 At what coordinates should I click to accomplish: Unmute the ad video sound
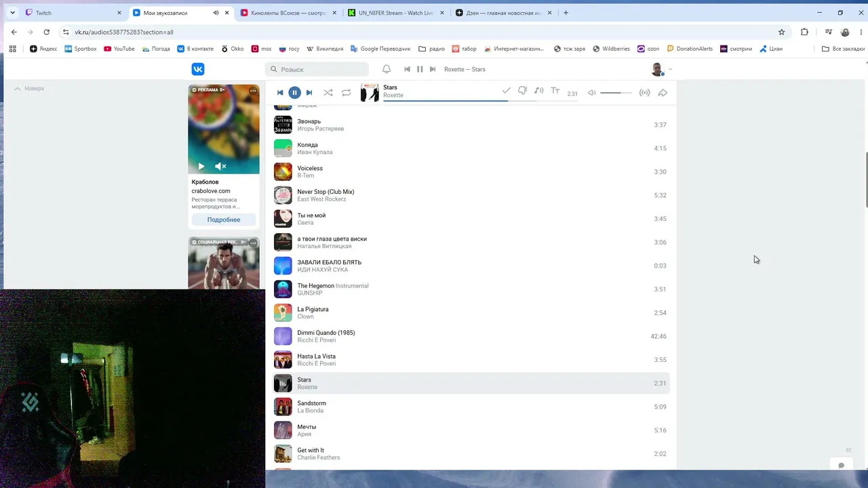point(220,166)
